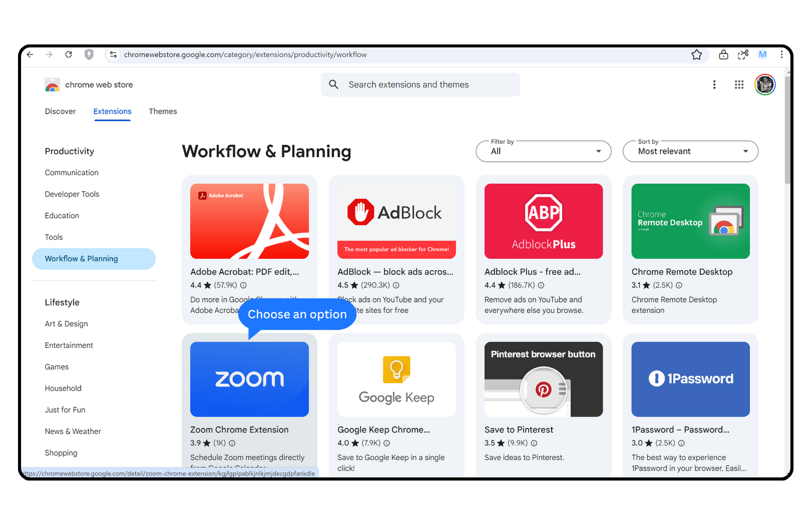Show rating info icon for AdBlock
The height and width of the screenshot is (525, 812).
[x=396, y=286]
